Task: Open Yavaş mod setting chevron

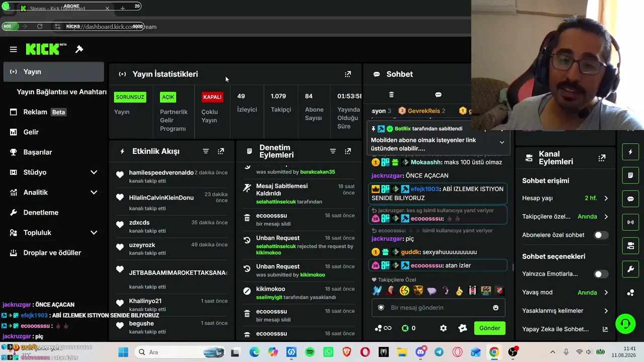Action: tap(606, 293)
